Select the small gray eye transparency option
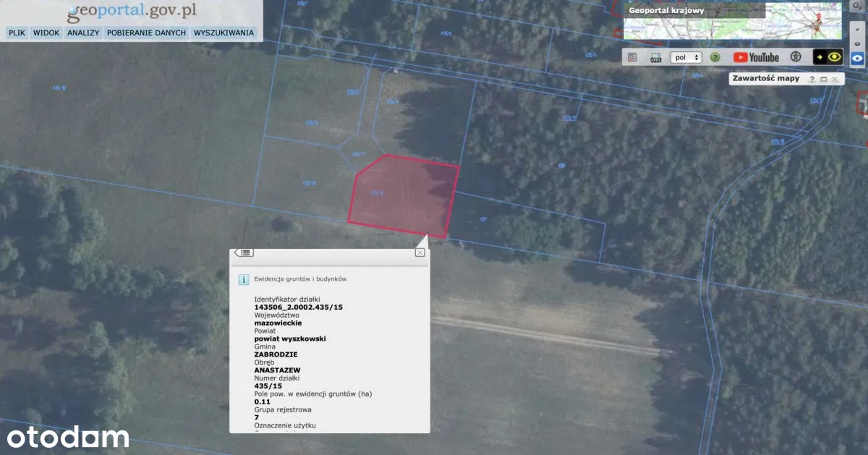The width and height of the screenshot is (868, 455). click(857, 44)
